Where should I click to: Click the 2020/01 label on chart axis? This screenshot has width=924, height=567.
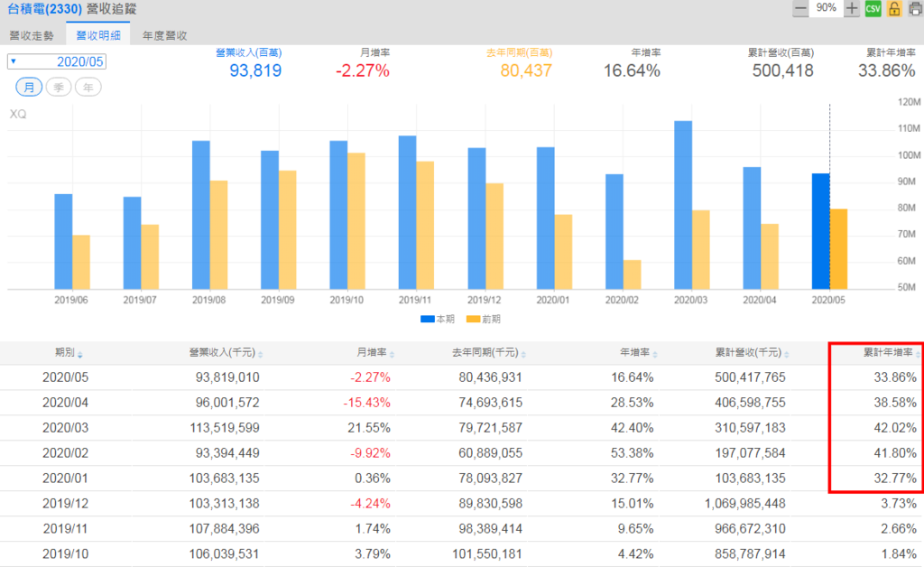553,300
